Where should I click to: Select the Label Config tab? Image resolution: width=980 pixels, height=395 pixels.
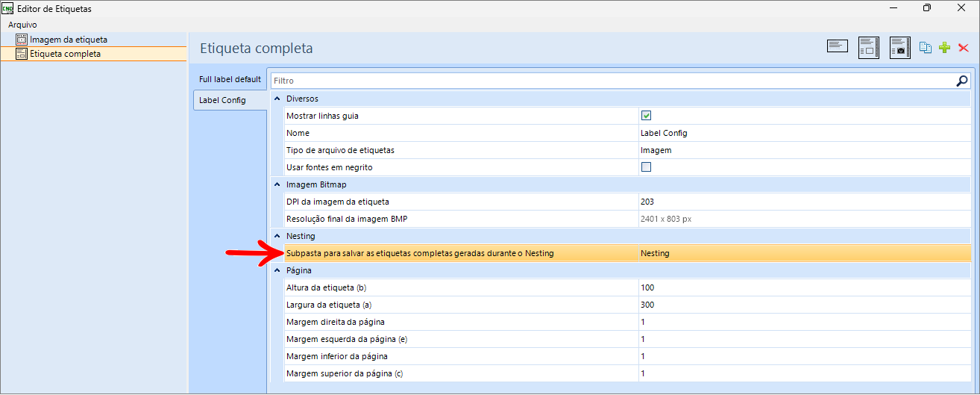[230, 100]
